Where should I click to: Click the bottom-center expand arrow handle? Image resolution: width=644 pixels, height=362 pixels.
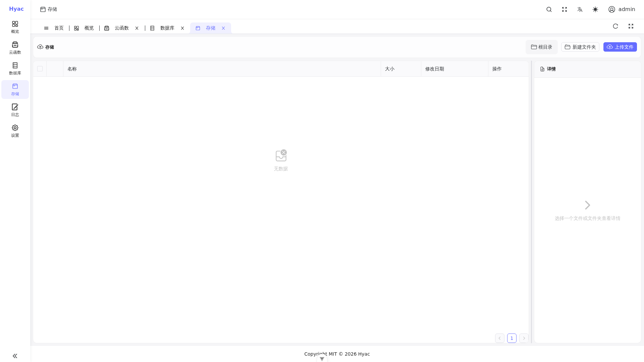(x=322, y=359)
